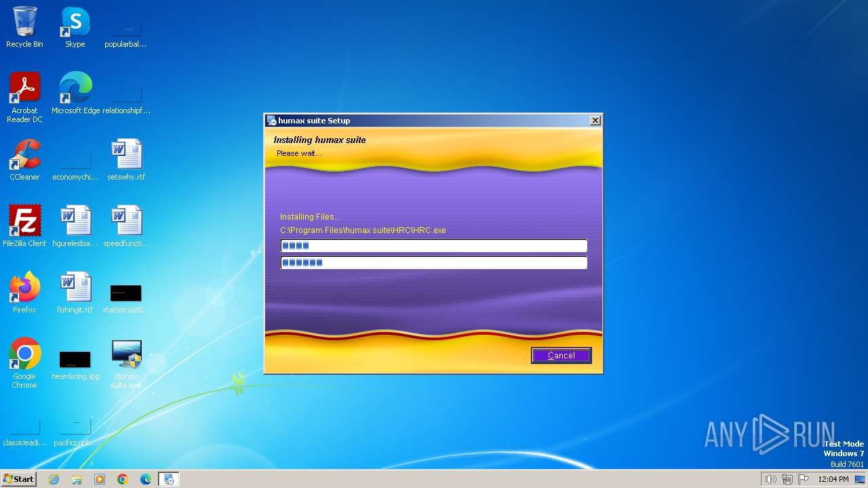Launch Firefox from the desktop
Viewport: 868px width, 488px height.
[x=24, y=293]
